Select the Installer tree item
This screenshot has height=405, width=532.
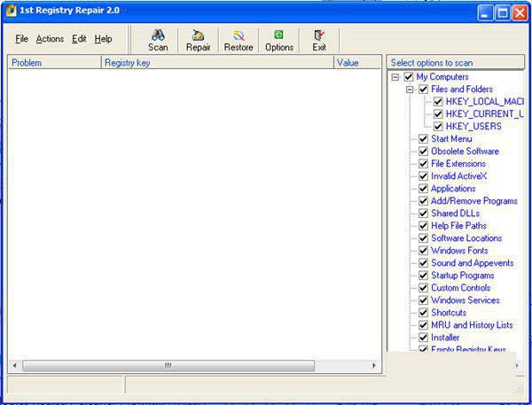click(x=445, y=338)
